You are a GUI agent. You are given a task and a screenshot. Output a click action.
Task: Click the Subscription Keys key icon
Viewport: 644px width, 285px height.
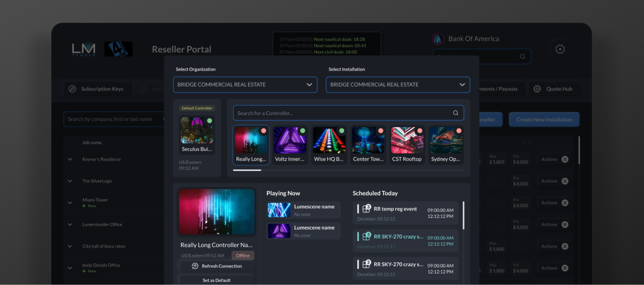pos(72,89)
